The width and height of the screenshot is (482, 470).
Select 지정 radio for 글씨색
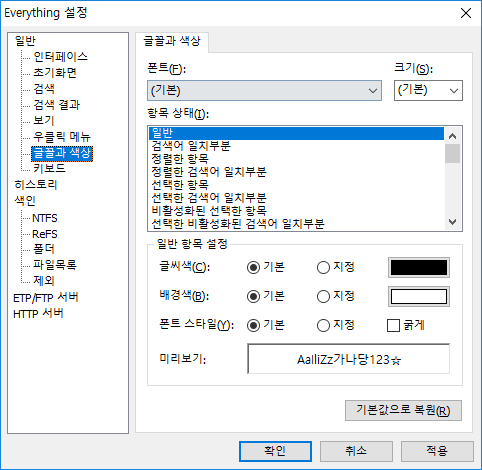pos(323,267)
